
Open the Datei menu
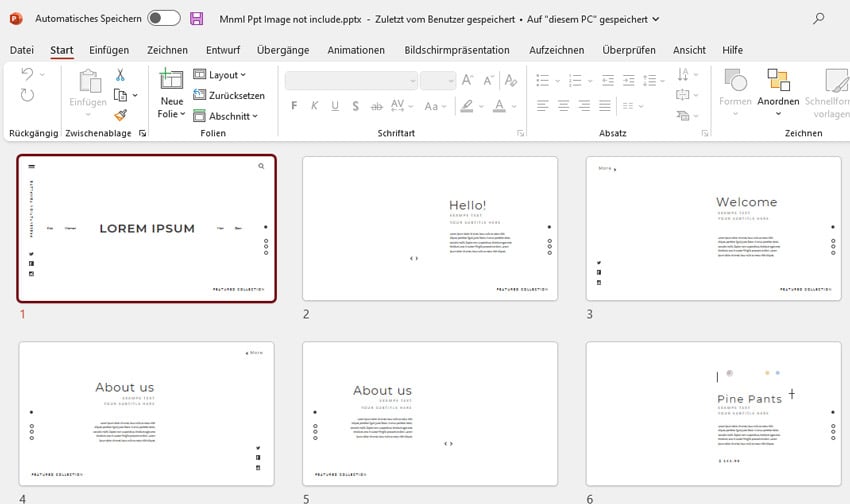[x=22, y=50]
